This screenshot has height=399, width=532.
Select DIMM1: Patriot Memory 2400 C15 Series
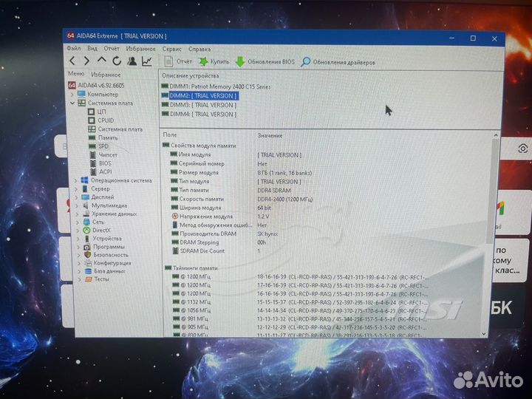pyautogui.click(x=216, y=86)
